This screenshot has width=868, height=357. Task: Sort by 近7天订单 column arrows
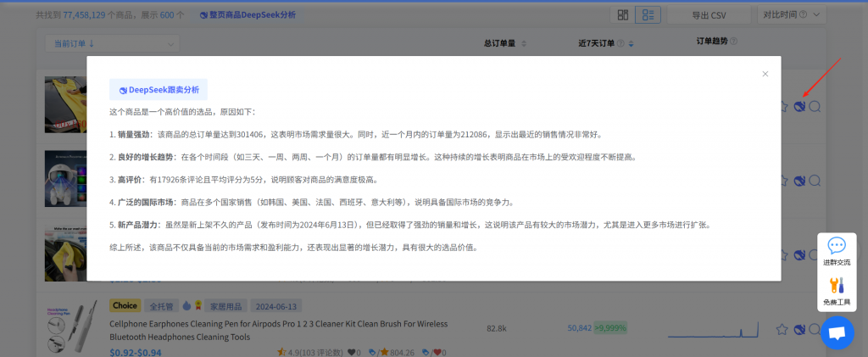point(631,44)
